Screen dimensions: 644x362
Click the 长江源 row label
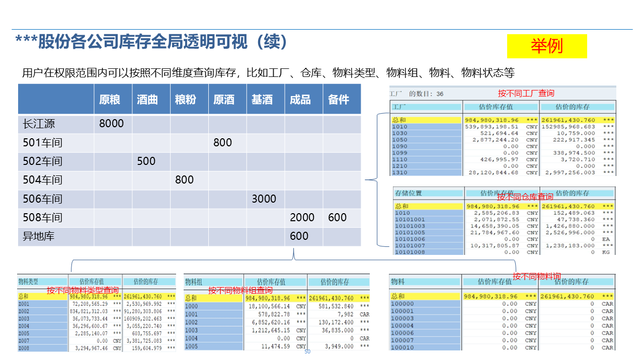pyautogui.click(x=39, y=124)
